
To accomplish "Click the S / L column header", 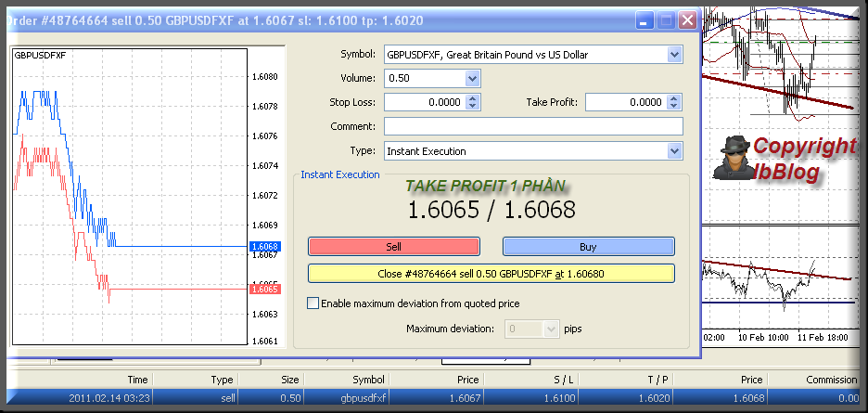I will tap(564, 380).
